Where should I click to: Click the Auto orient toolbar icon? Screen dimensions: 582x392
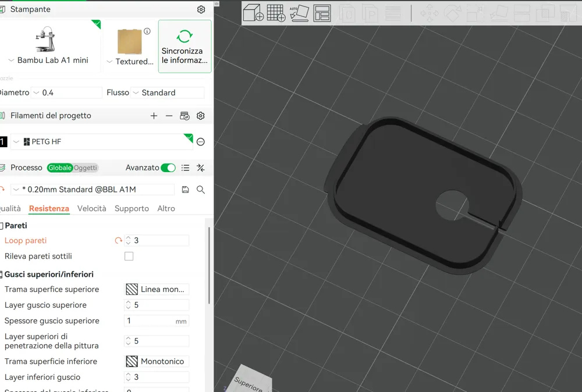pyautogui.click(x=299, y=13)
